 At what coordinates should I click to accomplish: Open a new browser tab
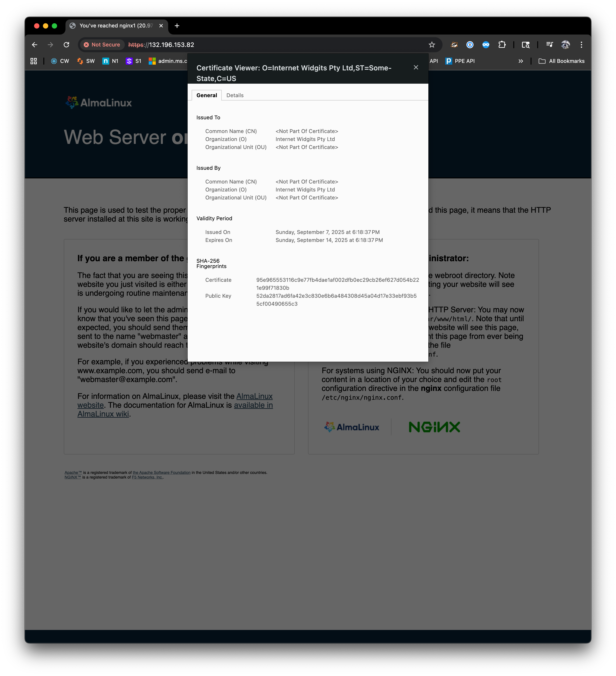click(177, 26)
